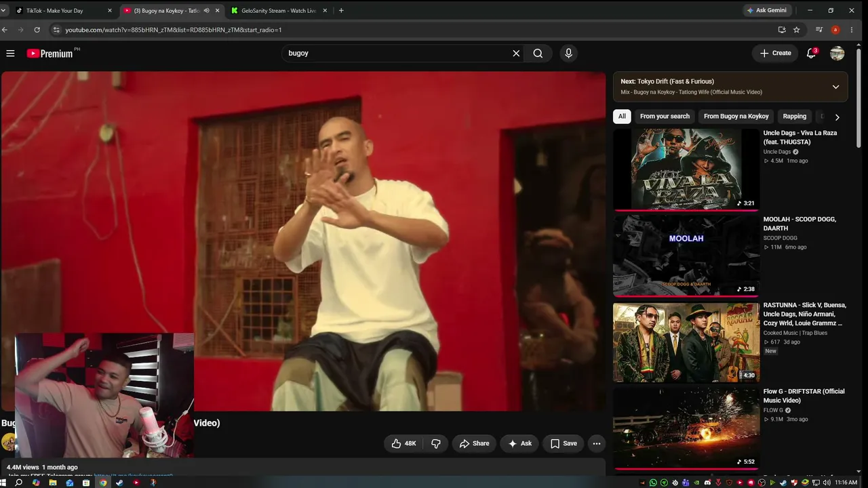Open Flow G DRIFTSTAR video thumbnail
This screenshot has height=488, width=868.
[x=686, y=428]
